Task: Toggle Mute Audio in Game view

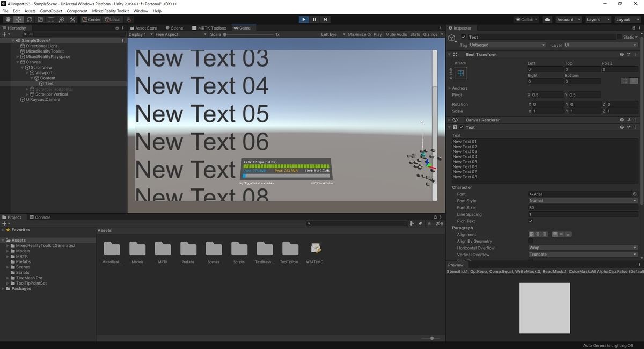Action: point(396,34)
